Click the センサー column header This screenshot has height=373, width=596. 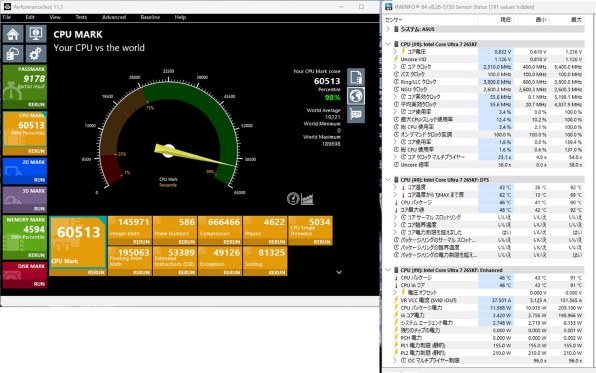(x=393, y=19)
